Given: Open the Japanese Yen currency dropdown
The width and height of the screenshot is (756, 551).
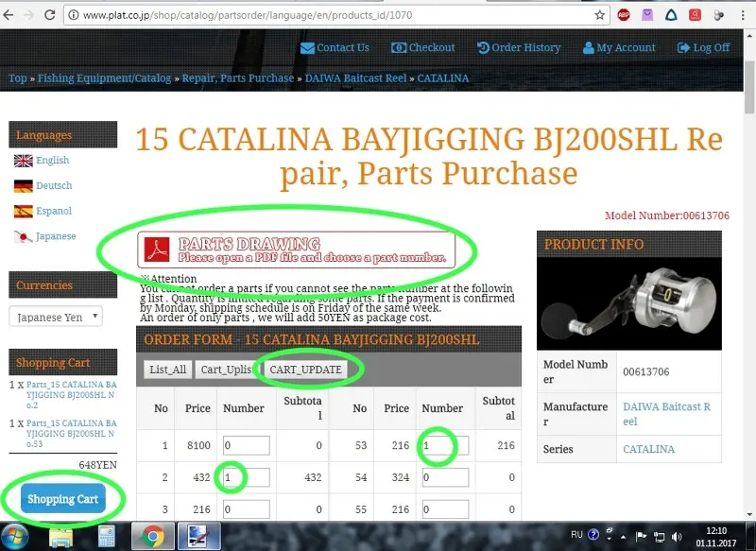Looking at the screenshot, I should (56, 317).
